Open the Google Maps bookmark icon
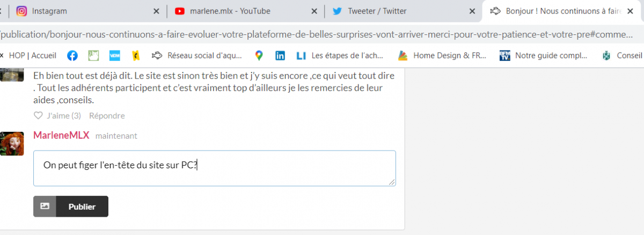644x235 pixels. tap(259, 55)
